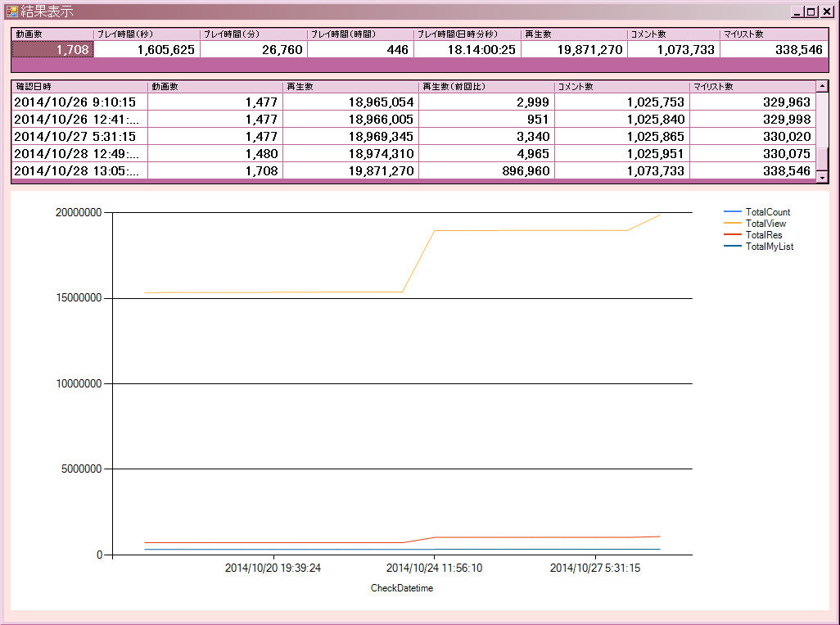The height and width of the screenshot is (625, 840).
Task: Click the TotalMyList legend entry
Action: [759, 247]
